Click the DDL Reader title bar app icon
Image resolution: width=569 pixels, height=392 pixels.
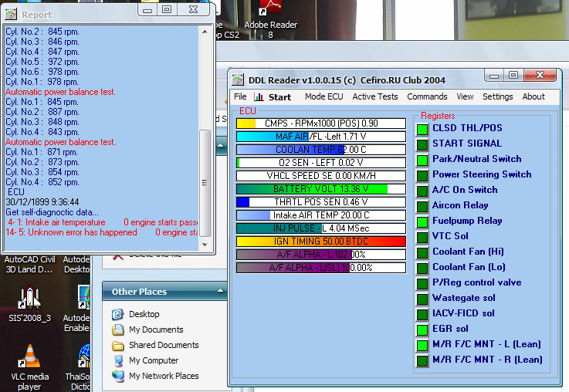pos(239,78)
